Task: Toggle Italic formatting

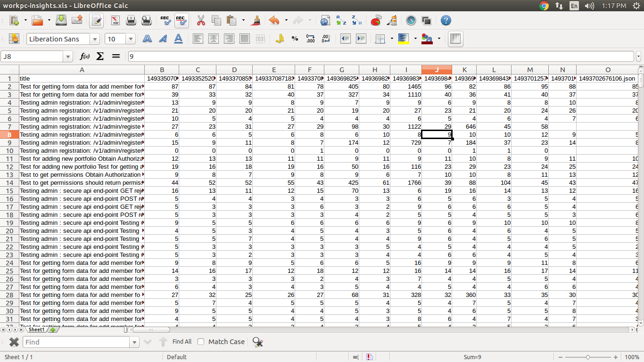Action: pyautogui.click(x=163, y=39)
